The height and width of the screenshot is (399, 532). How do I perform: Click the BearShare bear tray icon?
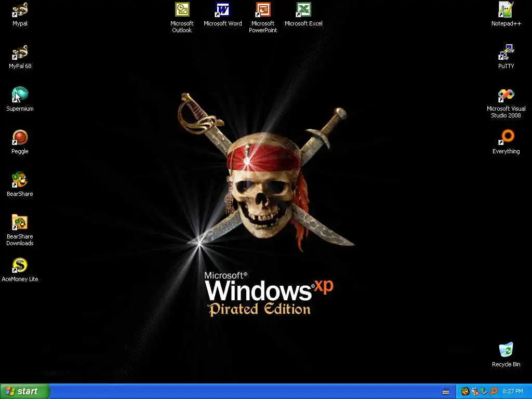(x=465, y=391)
